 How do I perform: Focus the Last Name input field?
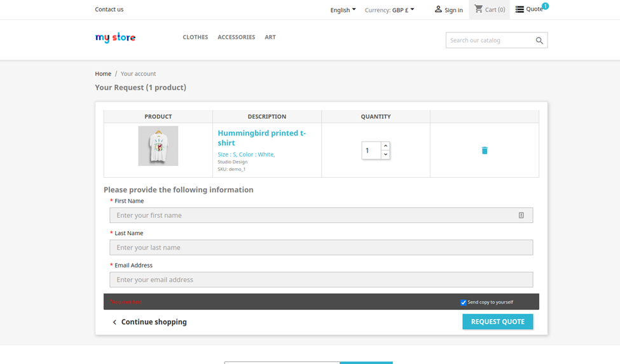[321, 248]
